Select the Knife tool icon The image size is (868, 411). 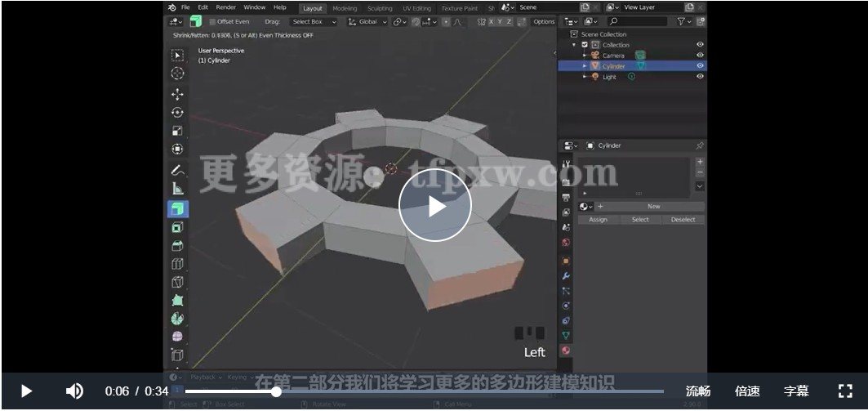point(177,282)
